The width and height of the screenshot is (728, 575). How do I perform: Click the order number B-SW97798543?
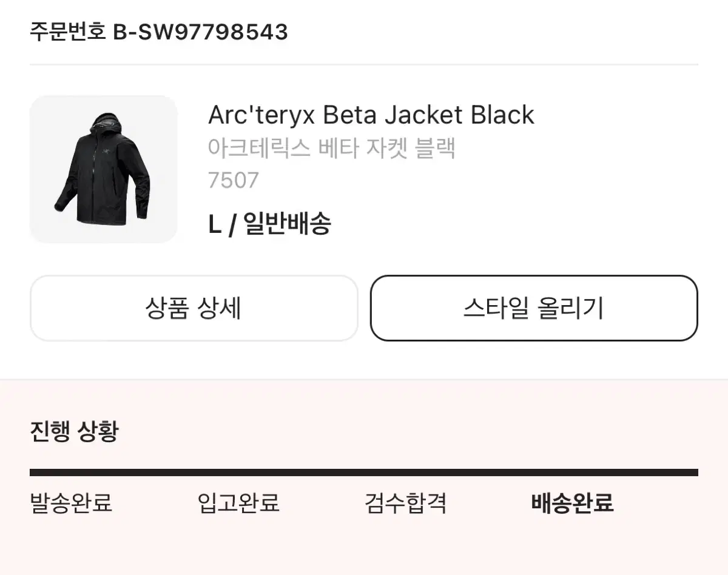(x=201, y=32)
